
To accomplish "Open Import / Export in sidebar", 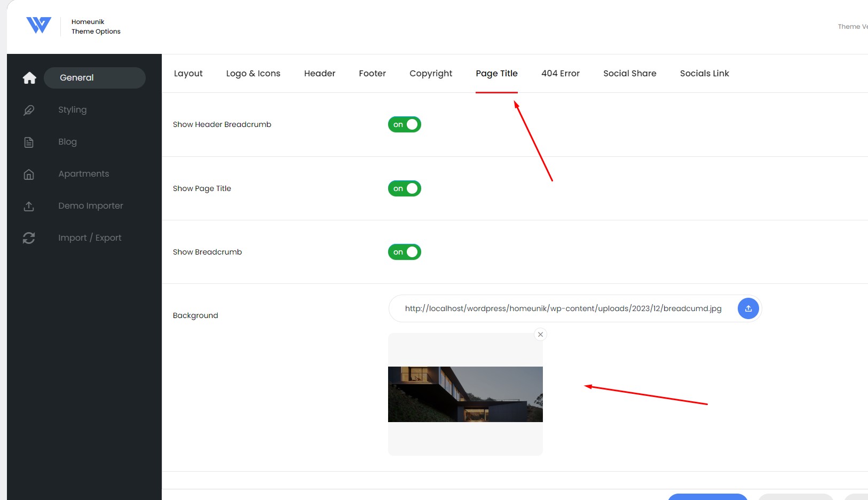I will 90,238.
